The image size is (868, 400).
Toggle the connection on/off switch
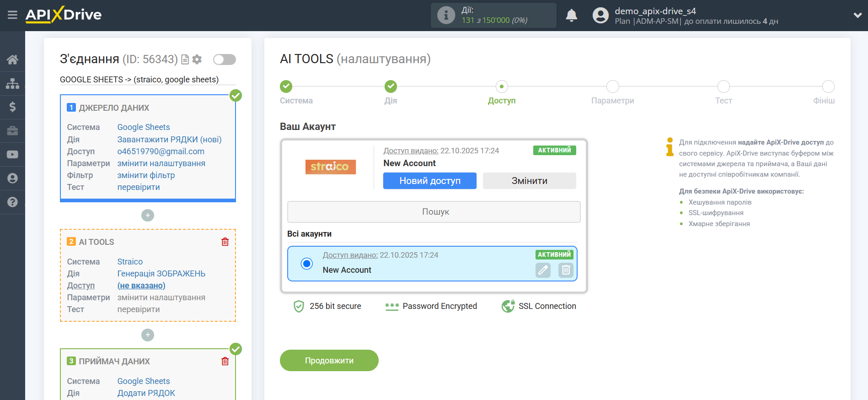pos(224,59)
